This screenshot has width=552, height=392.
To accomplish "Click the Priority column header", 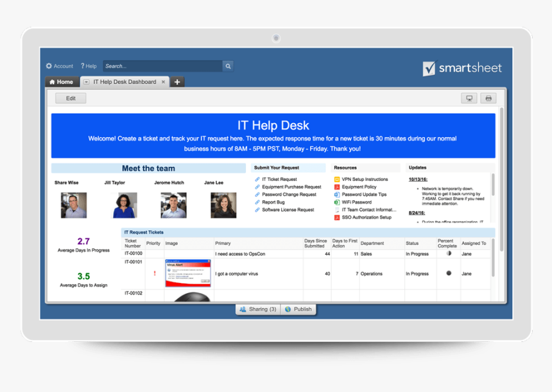I will click(x=153, y=243).
